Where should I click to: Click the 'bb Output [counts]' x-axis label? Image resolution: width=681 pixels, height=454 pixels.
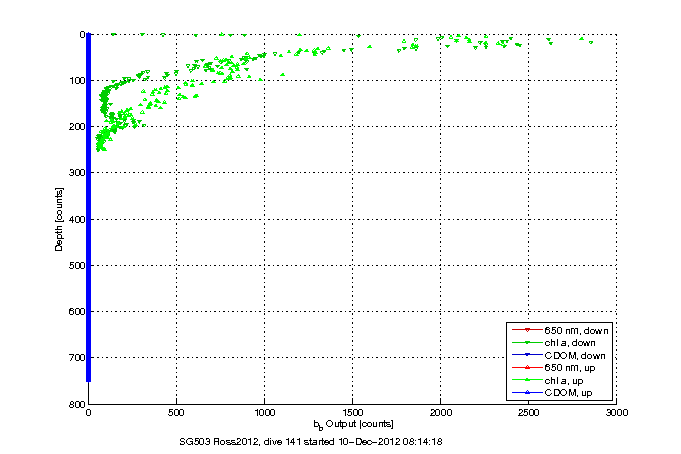(x=354, y=424)
